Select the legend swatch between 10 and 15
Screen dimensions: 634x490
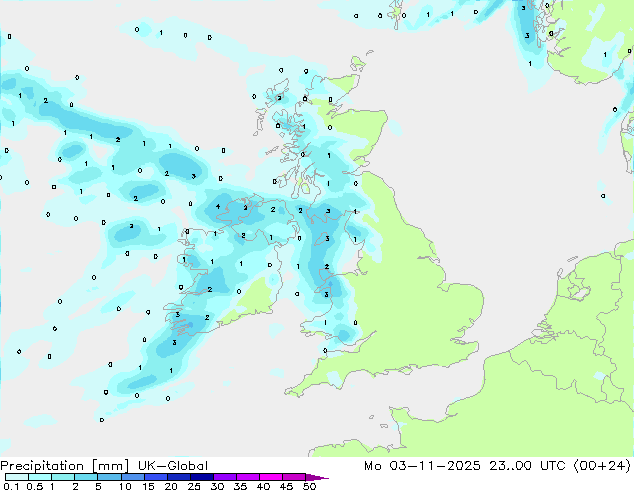click(133, 477)
